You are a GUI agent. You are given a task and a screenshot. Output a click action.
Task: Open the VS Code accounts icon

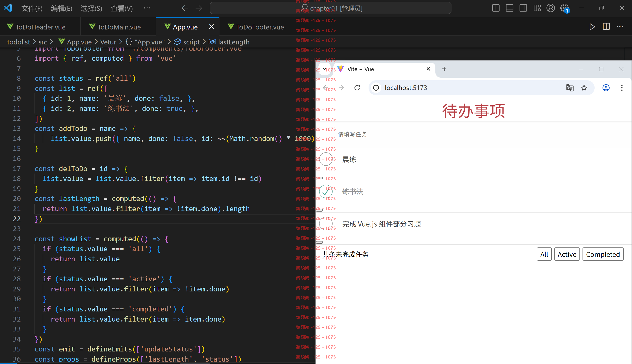(x=551, y=8)
